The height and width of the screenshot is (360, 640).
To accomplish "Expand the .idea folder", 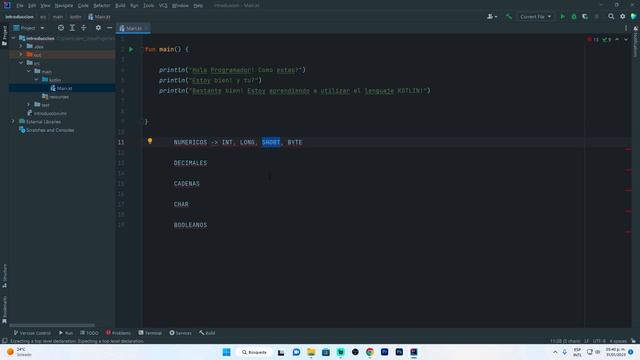I will [21, 47].
